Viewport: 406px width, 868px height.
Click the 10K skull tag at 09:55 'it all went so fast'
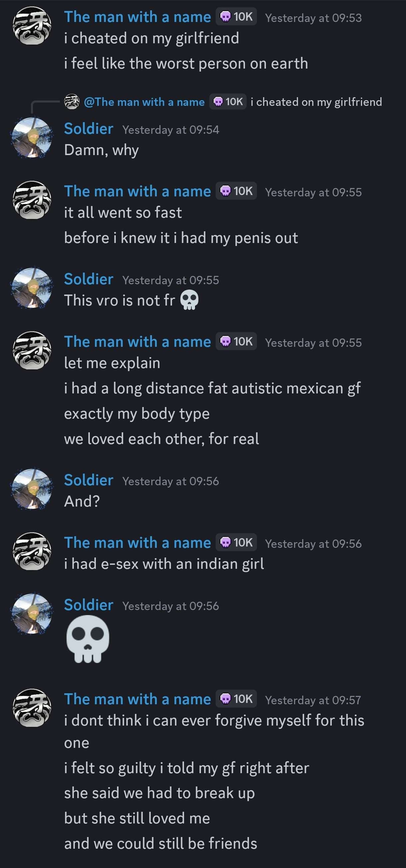(236, 191)
